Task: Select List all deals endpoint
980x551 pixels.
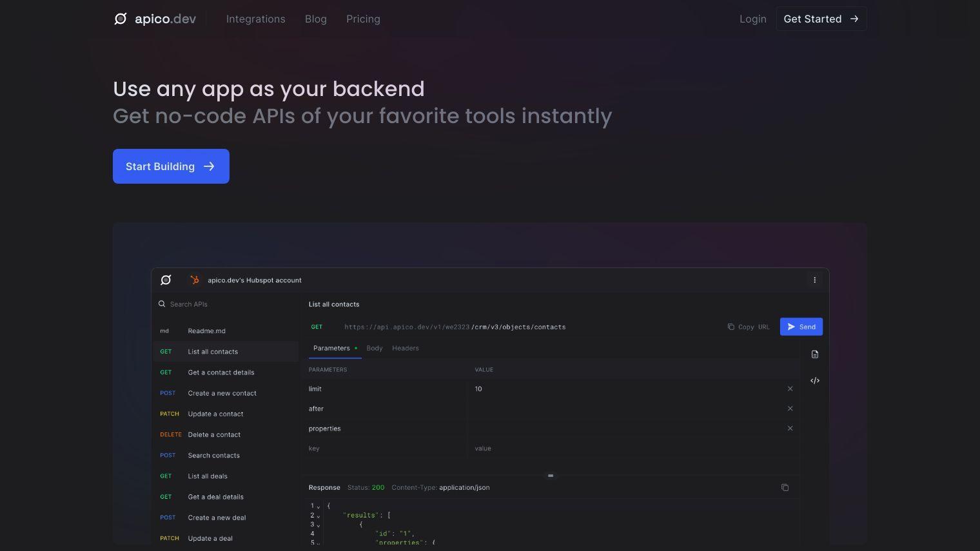Action: [x=226, y=476]
